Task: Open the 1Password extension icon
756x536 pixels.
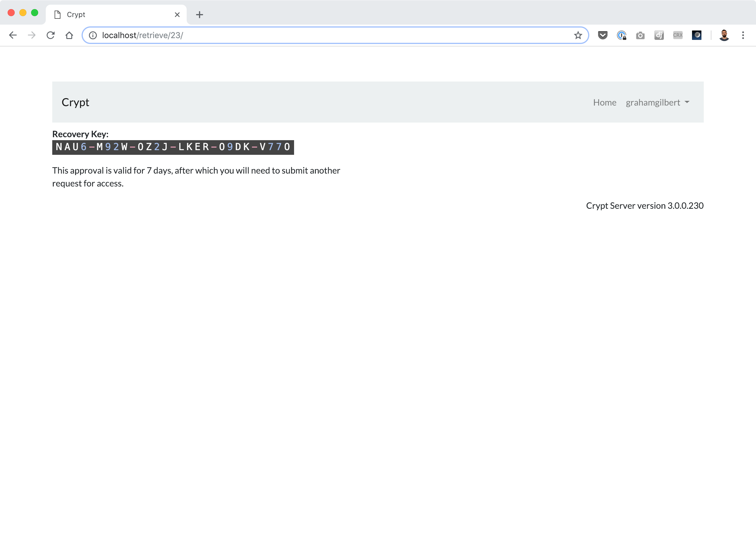Action: point(621,35)
